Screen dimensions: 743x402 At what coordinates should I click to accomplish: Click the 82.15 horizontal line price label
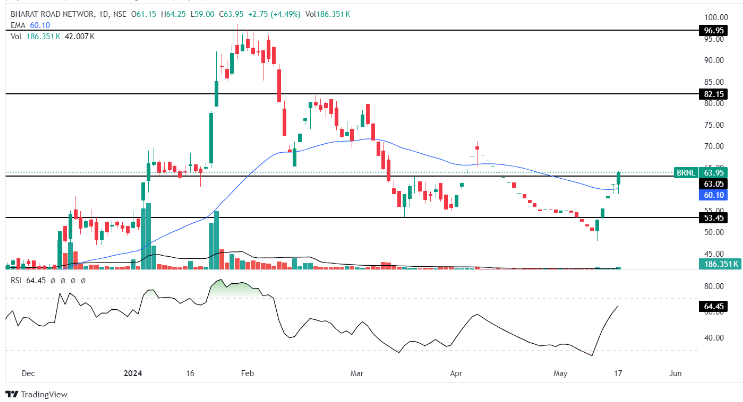coord(714,93)
